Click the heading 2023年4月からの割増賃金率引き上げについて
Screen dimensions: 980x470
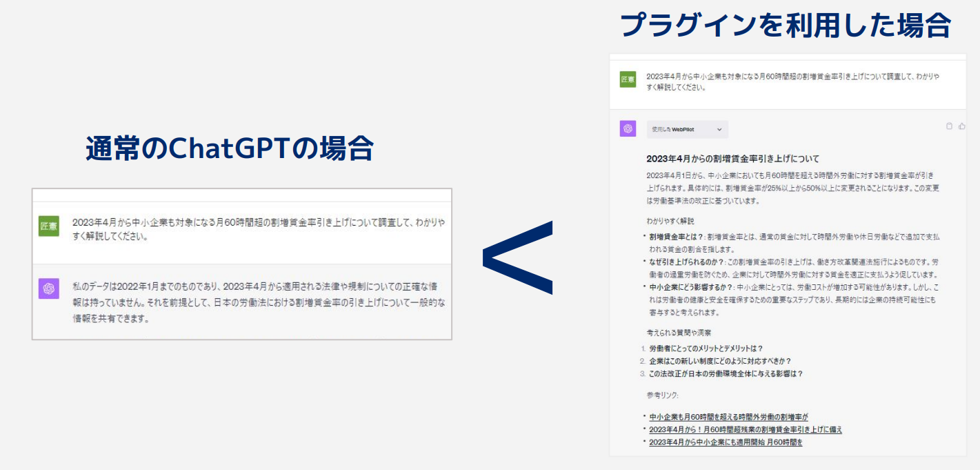(732, 159)
